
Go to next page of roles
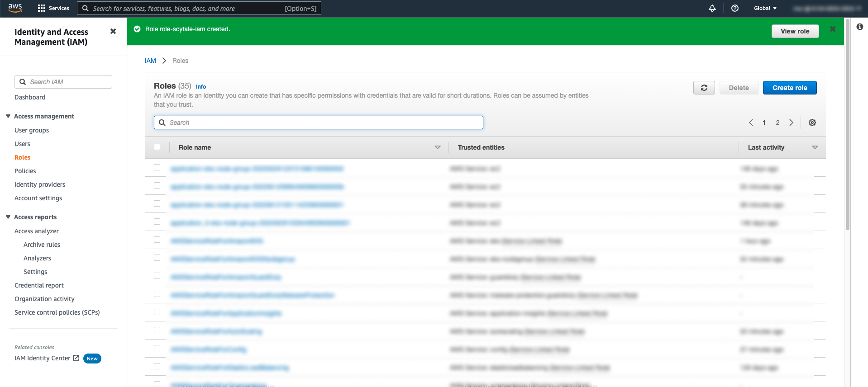(792, 123)
